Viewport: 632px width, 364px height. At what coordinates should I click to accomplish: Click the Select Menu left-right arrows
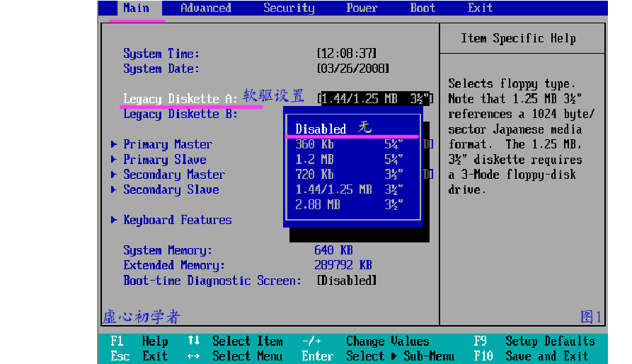click(x=194, y=356)
